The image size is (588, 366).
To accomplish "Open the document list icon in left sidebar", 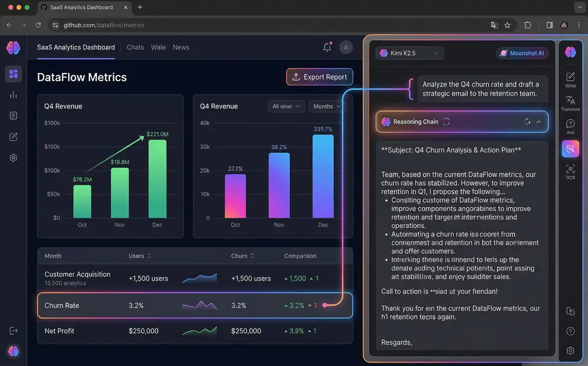I will (x=14, y=115).
